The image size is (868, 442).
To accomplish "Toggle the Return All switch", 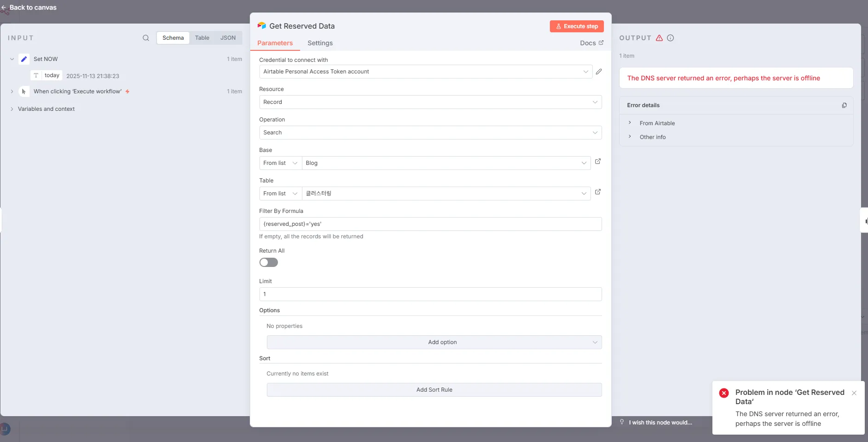I will click(269, 262).
